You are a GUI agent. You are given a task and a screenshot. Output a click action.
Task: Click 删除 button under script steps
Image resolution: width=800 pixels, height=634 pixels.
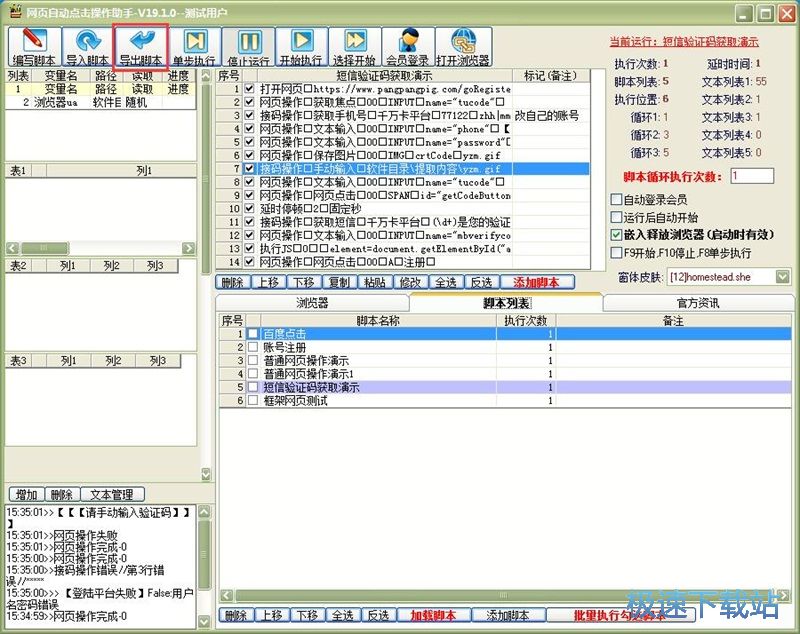233,282
